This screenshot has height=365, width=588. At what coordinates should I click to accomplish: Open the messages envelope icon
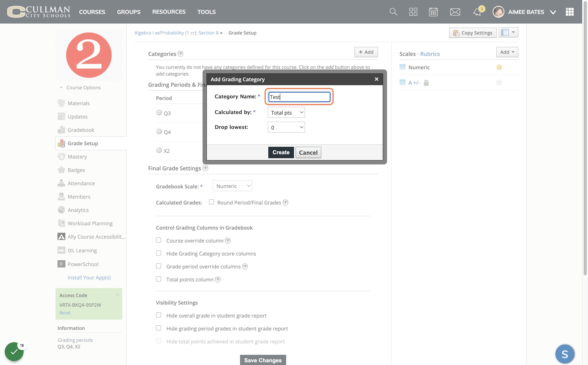click(455, 12)
